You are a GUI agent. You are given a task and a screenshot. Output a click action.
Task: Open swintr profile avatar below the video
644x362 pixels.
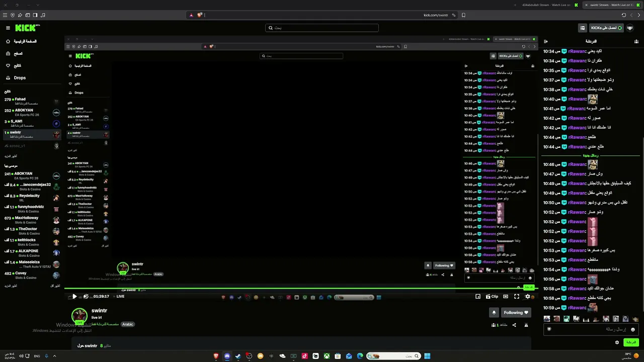pyautogui.click(x=79, y=316)
